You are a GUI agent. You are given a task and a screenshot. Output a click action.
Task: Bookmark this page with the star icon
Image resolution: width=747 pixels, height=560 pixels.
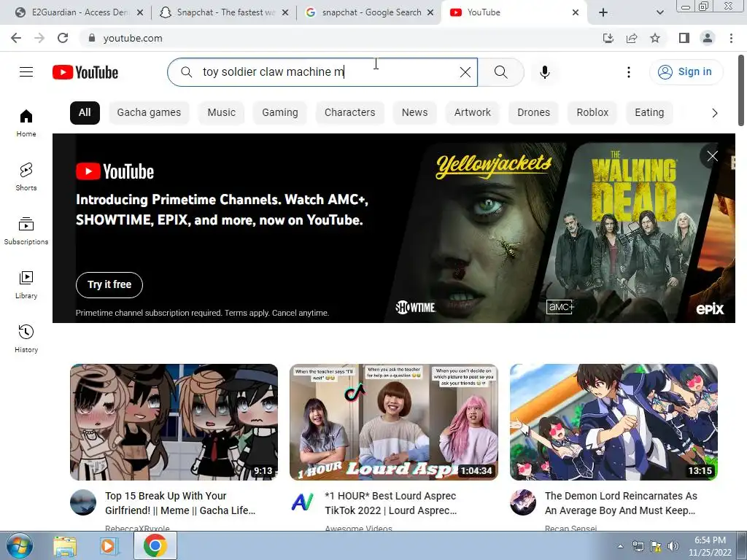655,38
